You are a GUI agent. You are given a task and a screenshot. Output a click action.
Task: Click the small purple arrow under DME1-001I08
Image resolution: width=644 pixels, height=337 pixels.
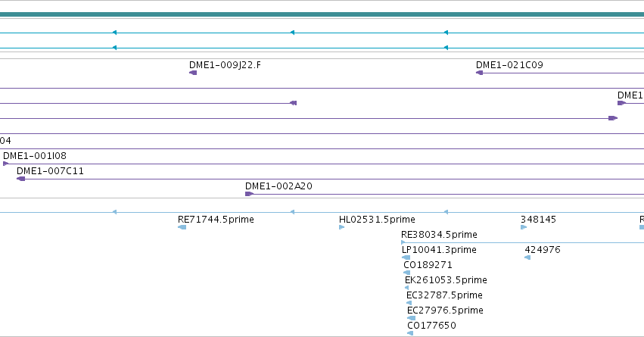point(6,164)
